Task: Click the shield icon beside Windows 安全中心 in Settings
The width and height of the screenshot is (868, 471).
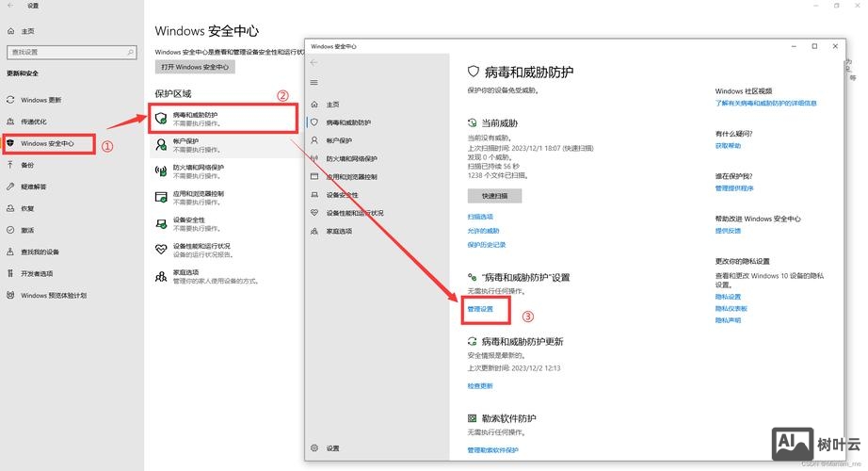Action: 10,143
